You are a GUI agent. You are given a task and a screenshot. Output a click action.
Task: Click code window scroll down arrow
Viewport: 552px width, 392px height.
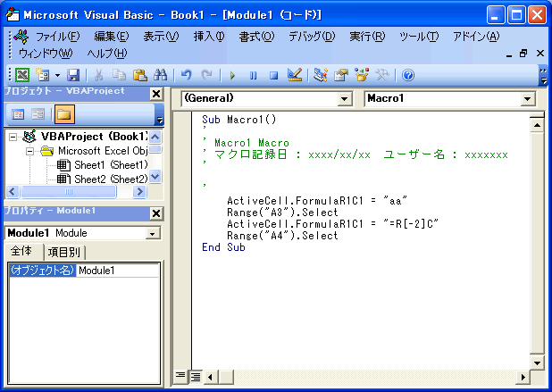[537, 363]
